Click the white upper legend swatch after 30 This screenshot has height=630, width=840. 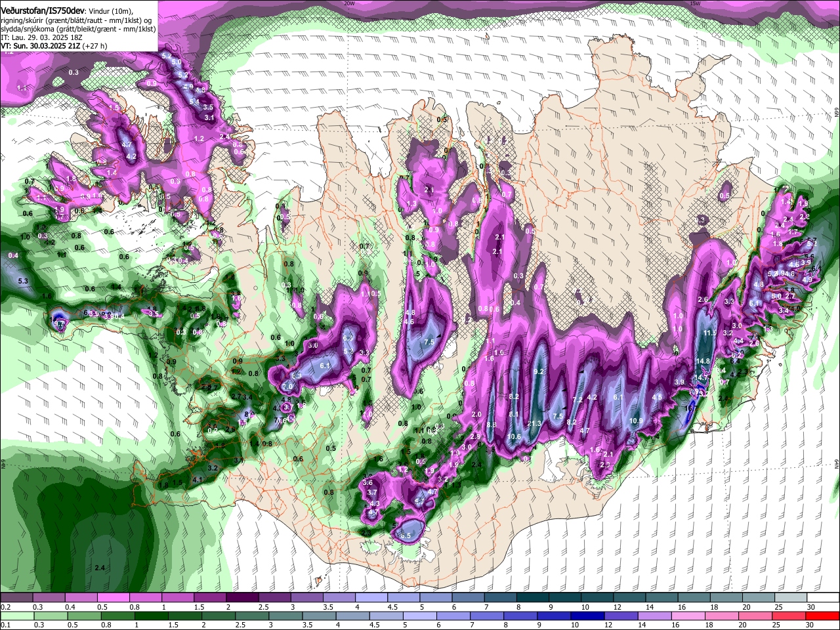point(824,598)
